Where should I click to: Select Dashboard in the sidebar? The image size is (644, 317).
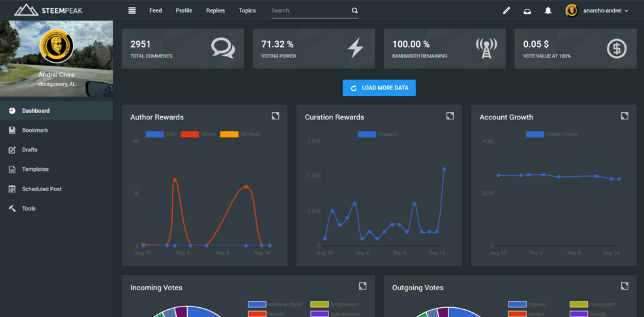pos(56,111)
